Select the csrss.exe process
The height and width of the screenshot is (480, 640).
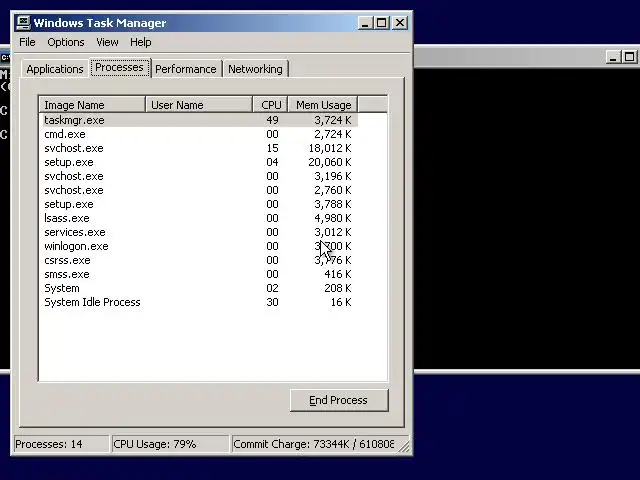pyautogui.click(x=199, y=260)
